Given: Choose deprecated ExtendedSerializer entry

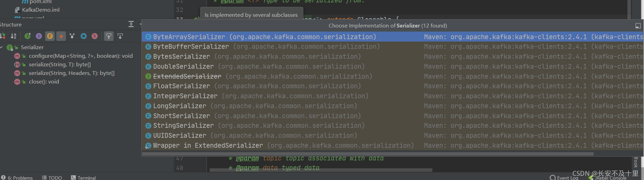Looking at the screenshot, I should (x=392, y=76).
